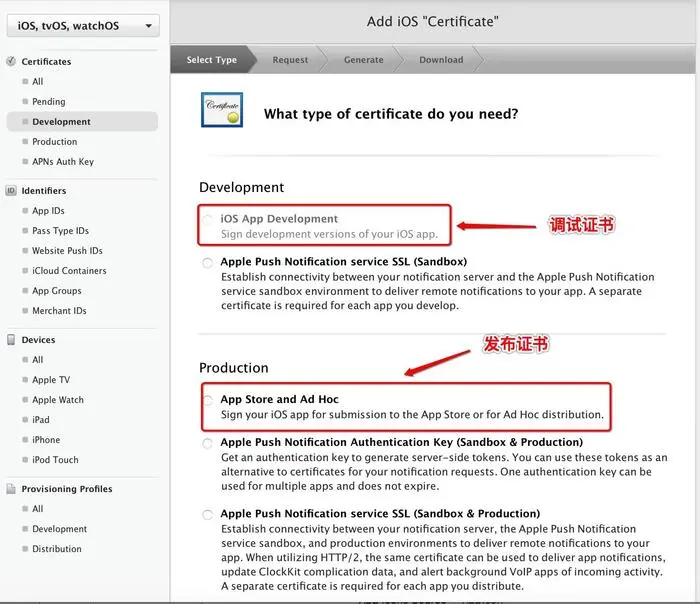
Task: Select Apple Push Notification service SSL (Sandbox) radio
Action: point(207,262)
